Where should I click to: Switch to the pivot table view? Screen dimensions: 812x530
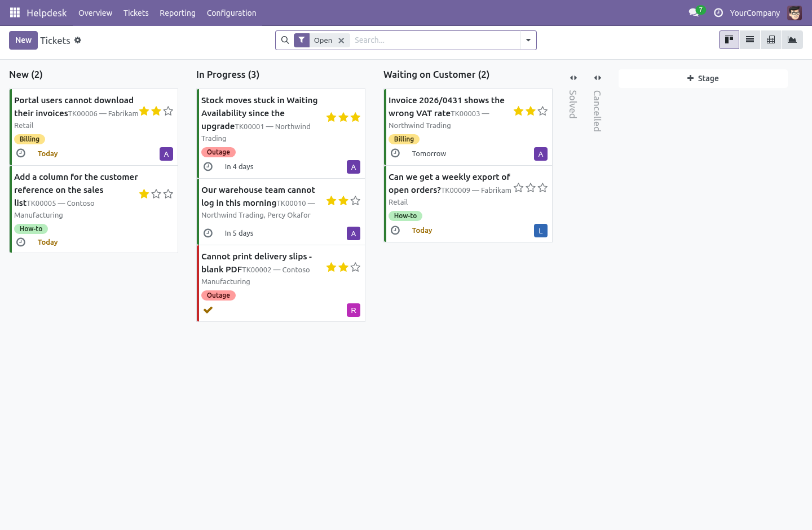771,40
